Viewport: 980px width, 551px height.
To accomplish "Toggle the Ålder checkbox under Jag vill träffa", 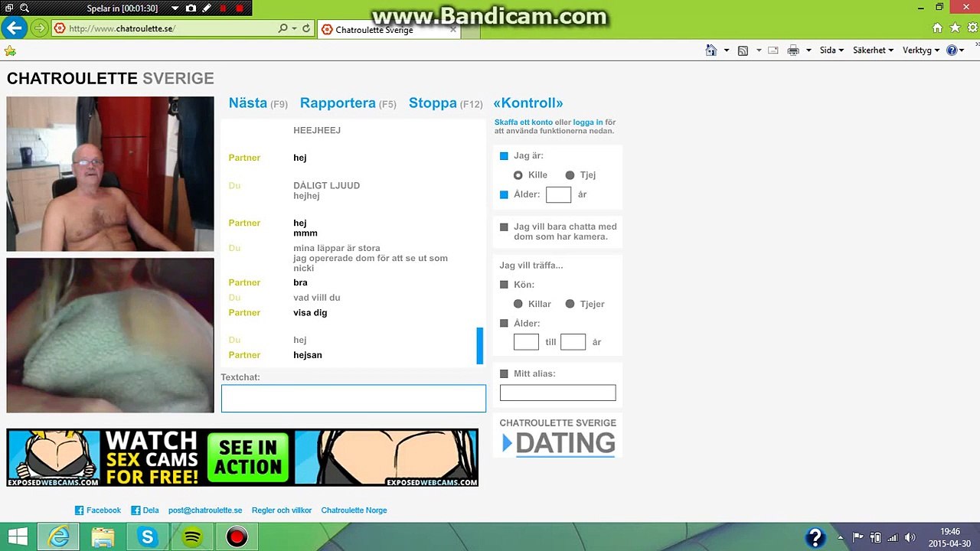I will pyautogui.click(x=504, y=324).
